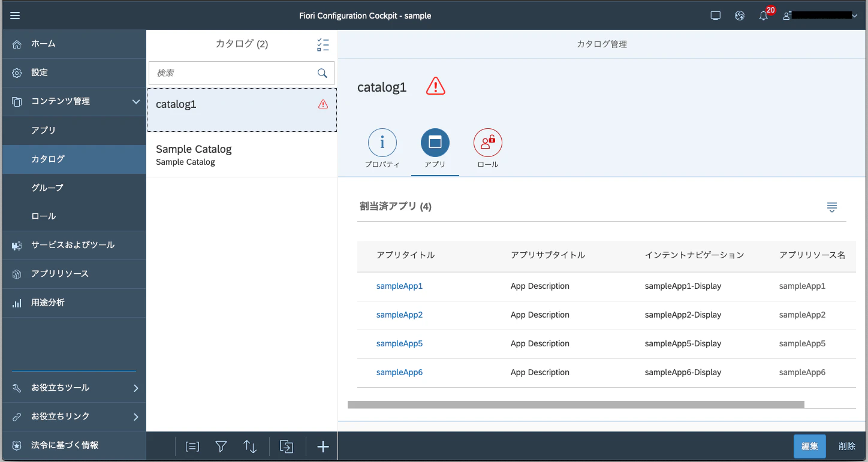The width and height of the screenshot is (868, 462).
Task: Click the 編集 button
Action: point(809,446)
